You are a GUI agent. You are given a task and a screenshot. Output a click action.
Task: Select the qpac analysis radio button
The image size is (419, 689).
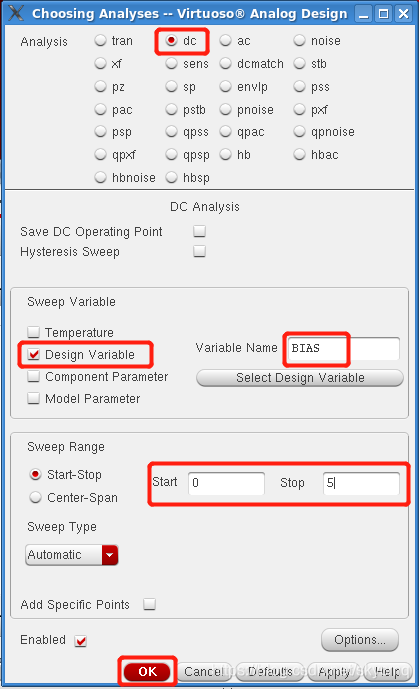tap(225, 131)
